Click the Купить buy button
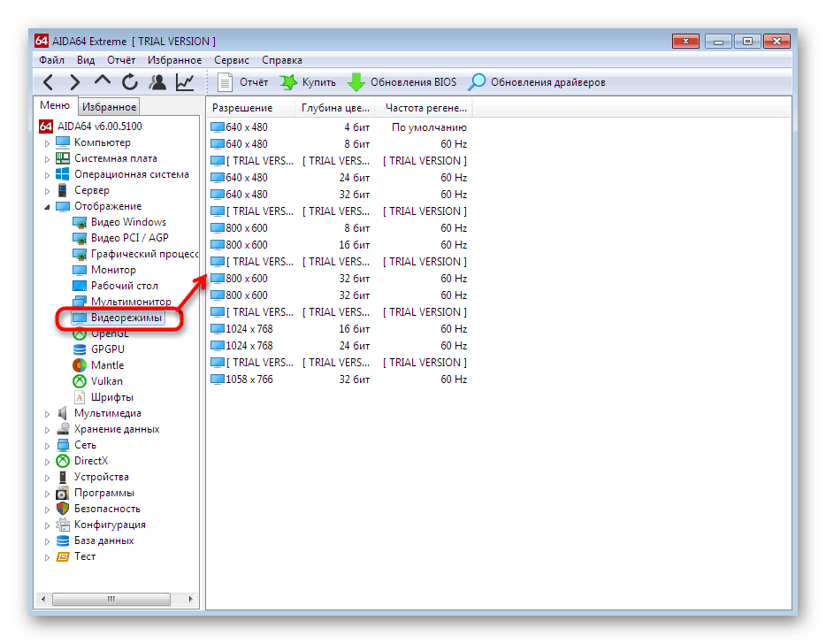 click(308, 82)
